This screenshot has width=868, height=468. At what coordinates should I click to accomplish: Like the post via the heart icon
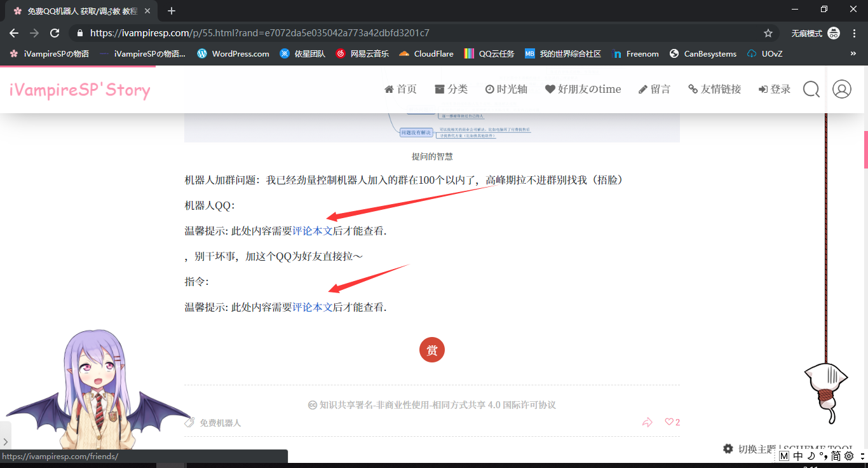pos(668,422)
